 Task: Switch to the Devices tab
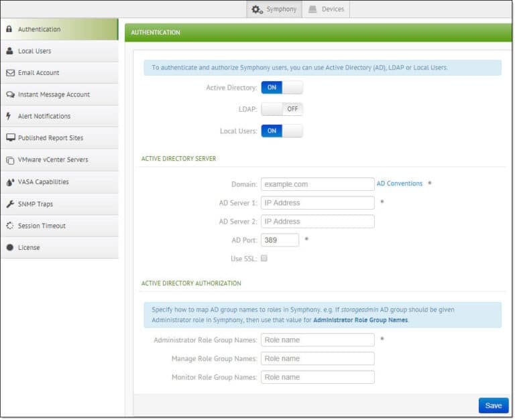point(326,9)
